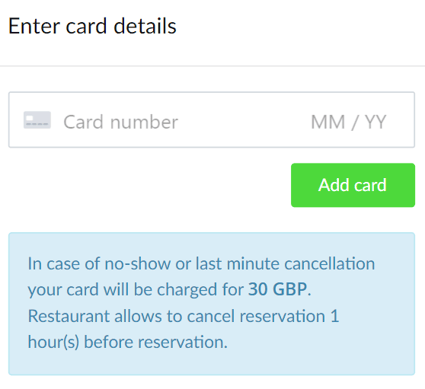Click the Enter card details heading
Image resolution: width=425 pixels, height=389 pixels.
92,26
